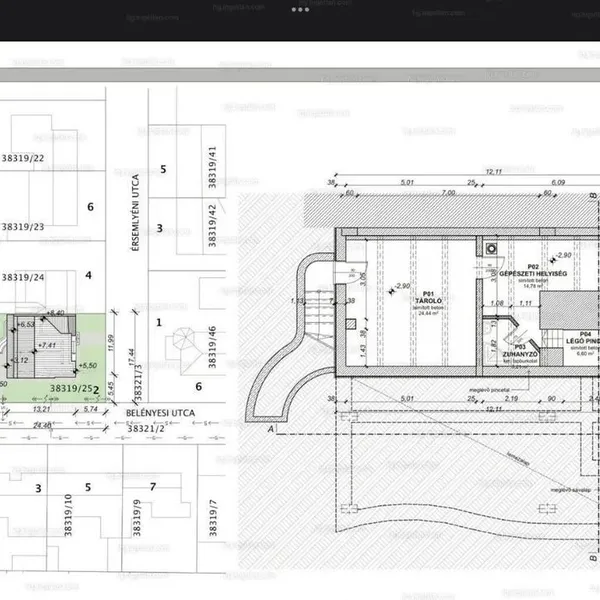This screenshot has width=600, height=600.
Task: Click the parcel label 38319/23
Action: pyautogui.click(x=23, y=227)
